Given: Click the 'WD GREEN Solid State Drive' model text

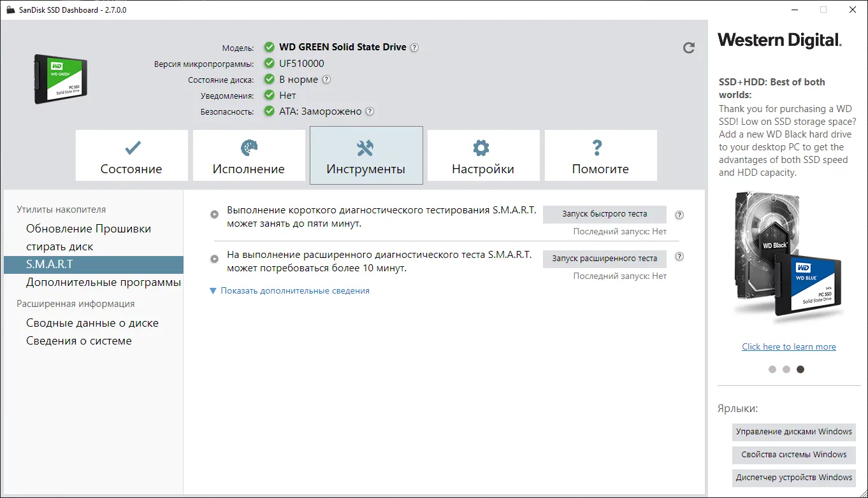Looking at the screenshot, I should pyautogui.click(x=343, y=47).
